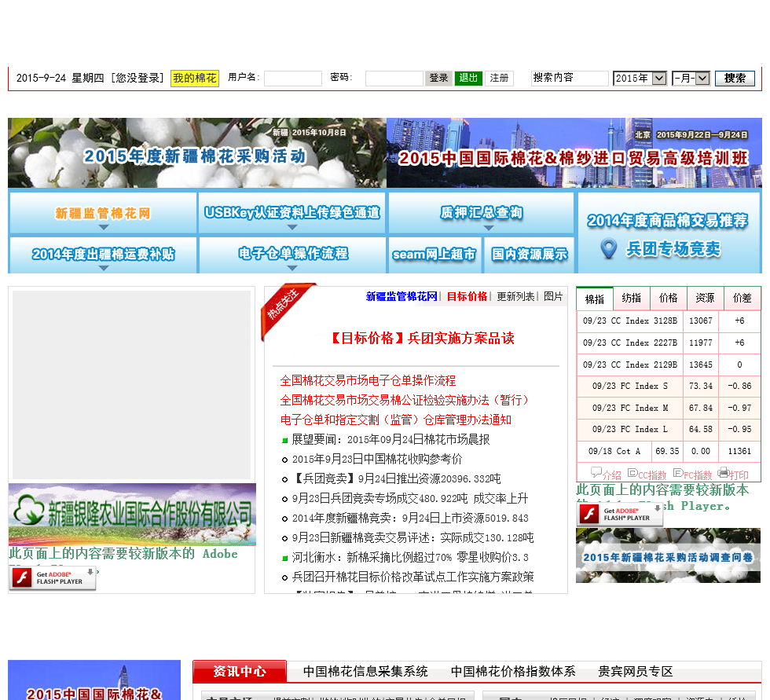Screen dimensions: 770x700
Task: Click the red 目标价格 link in the news panel
Action: (x=467, y=296)
